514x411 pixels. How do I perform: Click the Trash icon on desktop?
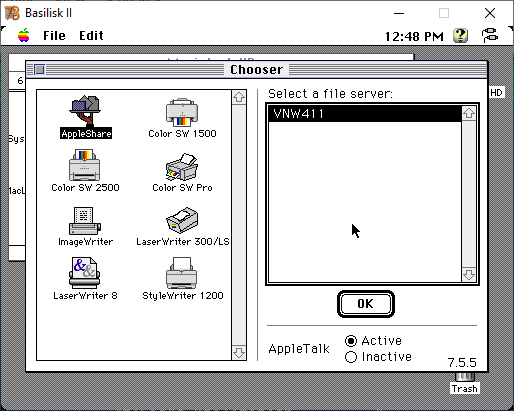click(465, 383)
